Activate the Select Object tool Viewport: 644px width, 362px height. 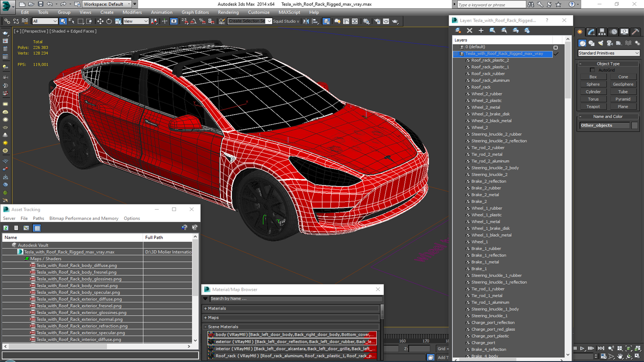63,21
